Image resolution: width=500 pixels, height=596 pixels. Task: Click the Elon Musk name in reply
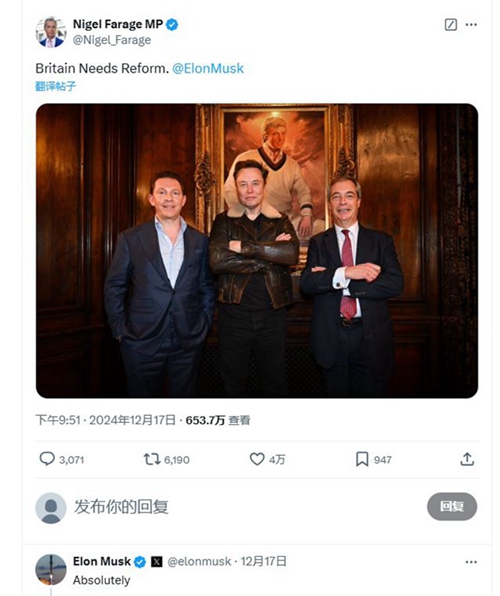(102, 561)
